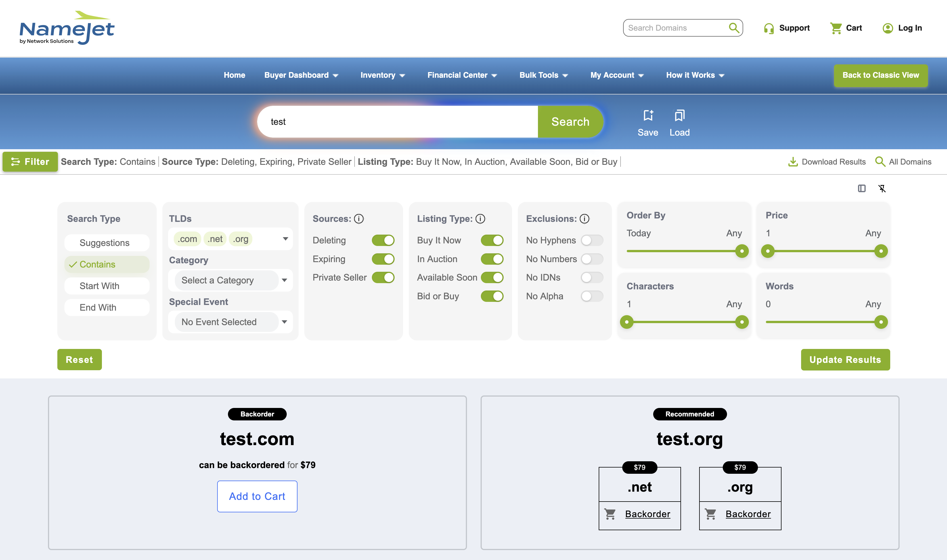Reset all filters
This screenshot has height=560, width=947.
(79, 360)
